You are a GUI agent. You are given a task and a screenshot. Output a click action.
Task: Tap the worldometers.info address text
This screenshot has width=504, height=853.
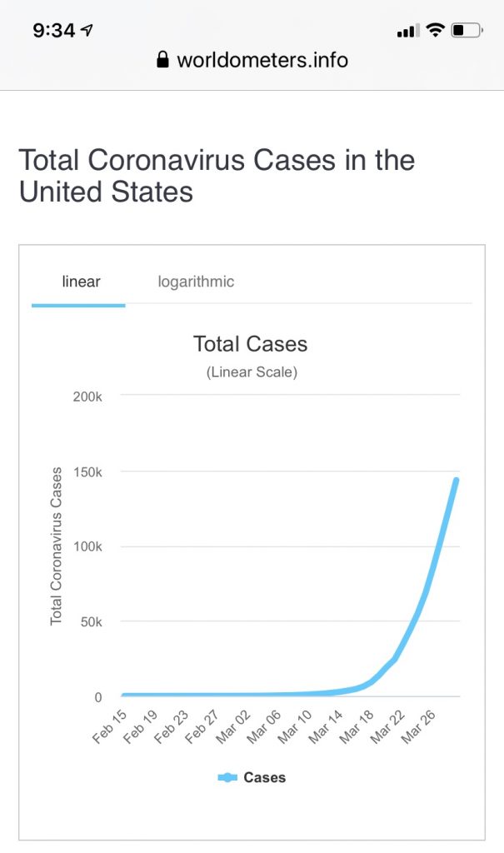262,60
